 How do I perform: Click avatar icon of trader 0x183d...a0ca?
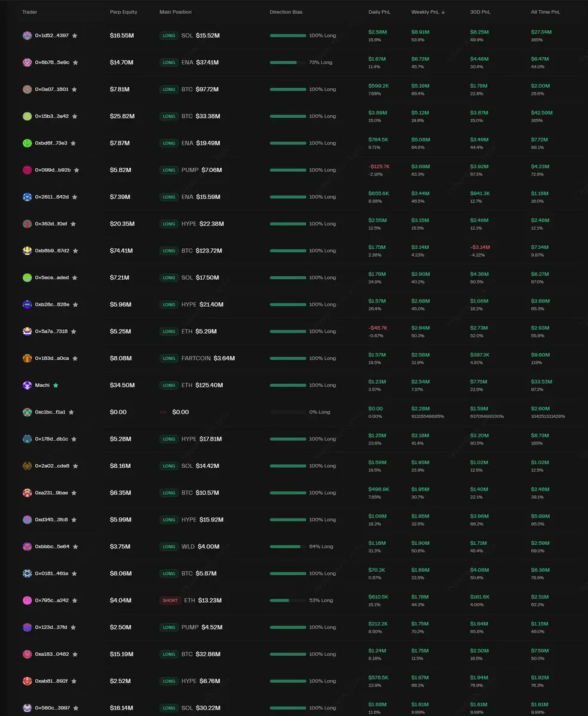27,359
